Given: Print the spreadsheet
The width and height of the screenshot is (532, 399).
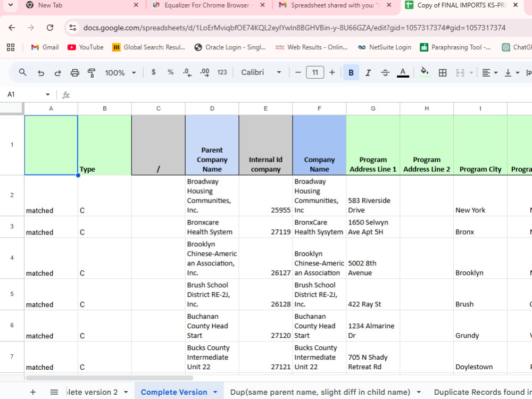Looking at the screenshot, I should coord(74,72).
